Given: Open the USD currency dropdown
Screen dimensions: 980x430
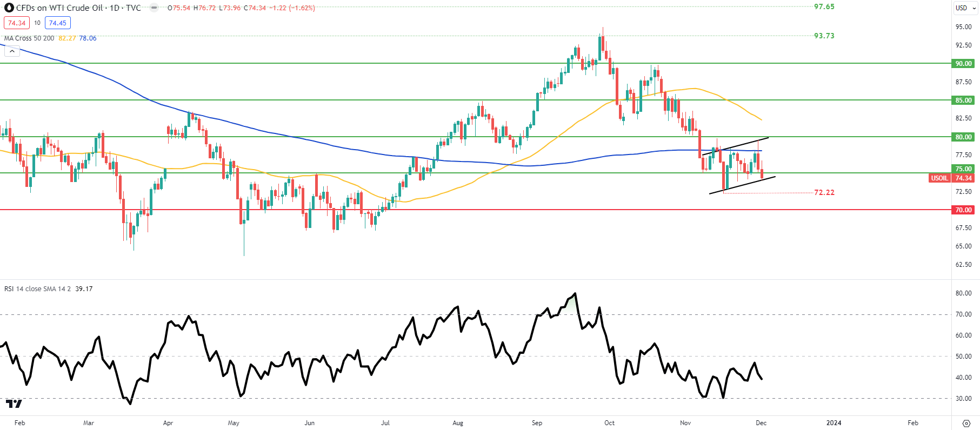Looking at the screenshot, I should pyautogui.click(x=965, y=8).
